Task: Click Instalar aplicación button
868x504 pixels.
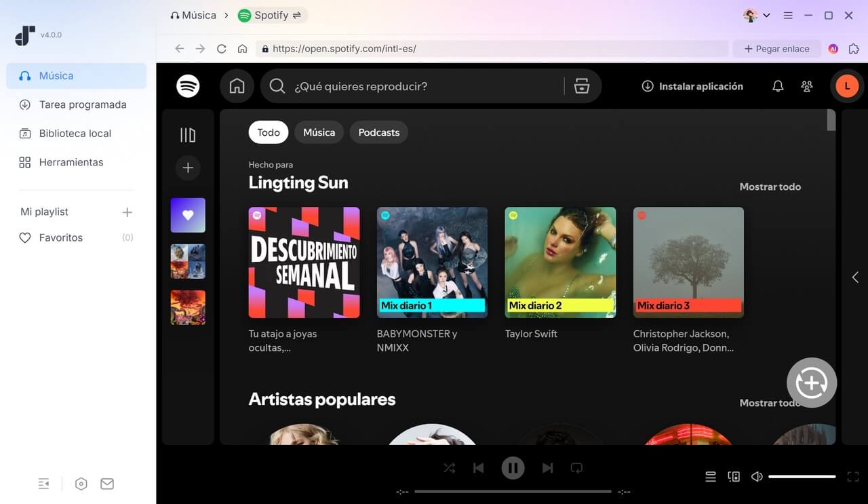Action: click(692, 86)
